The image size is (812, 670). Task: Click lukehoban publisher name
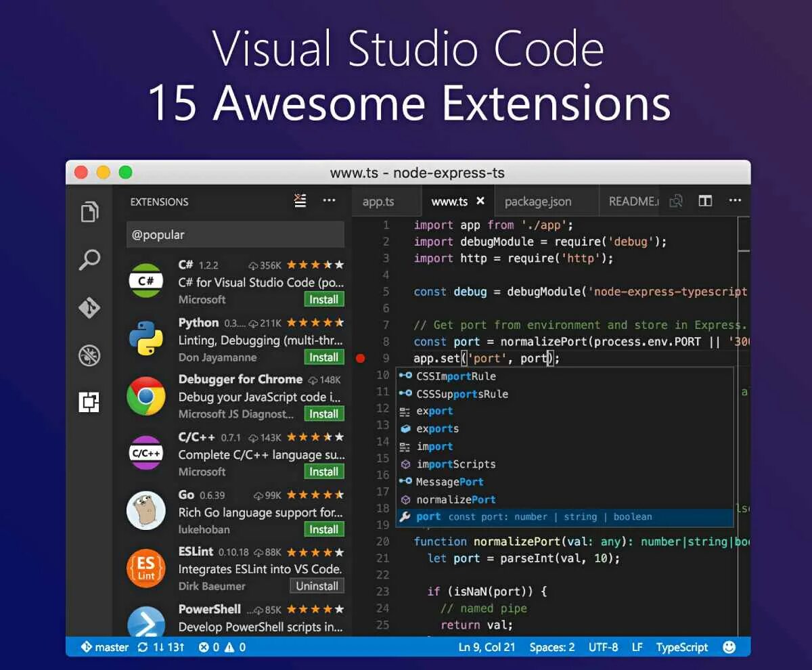point(204,529)
